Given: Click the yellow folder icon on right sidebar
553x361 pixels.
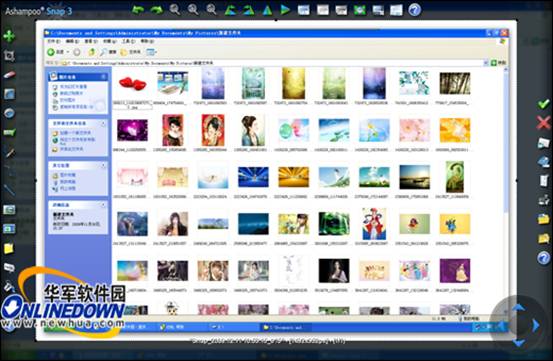Looking at the screenshot, I should coord(543,219).
